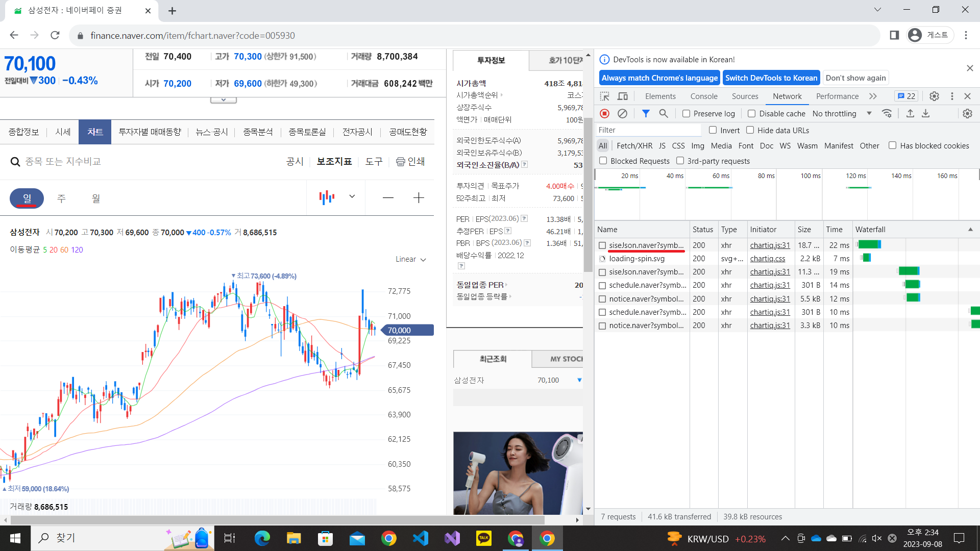This screenshot has width=980, height=551.
Task: Click the record network log button
Action: (605, 113)
